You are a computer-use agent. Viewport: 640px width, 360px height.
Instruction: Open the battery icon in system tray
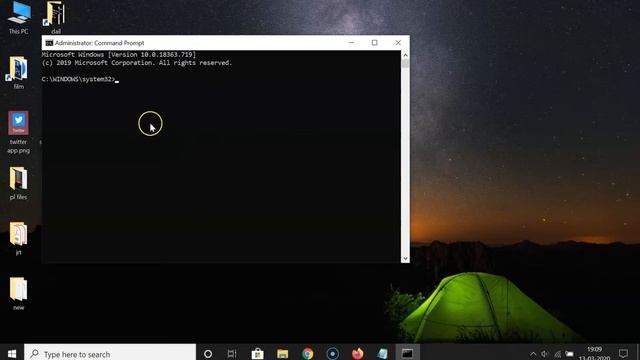[569, 354]
